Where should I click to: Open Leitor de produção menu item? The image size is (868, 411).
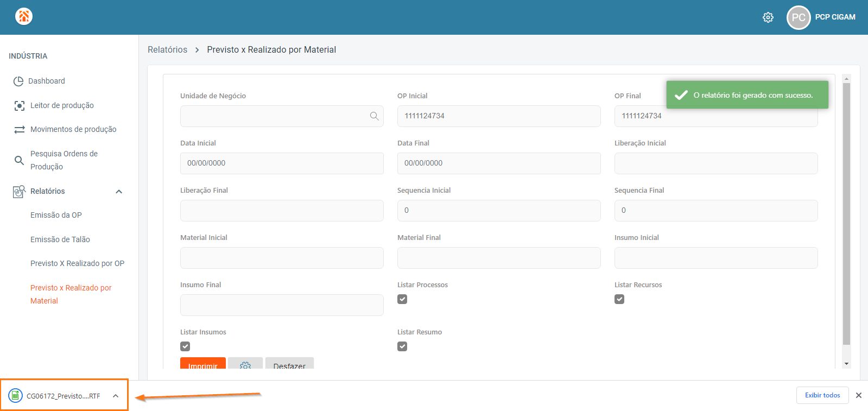click(62, 106)
